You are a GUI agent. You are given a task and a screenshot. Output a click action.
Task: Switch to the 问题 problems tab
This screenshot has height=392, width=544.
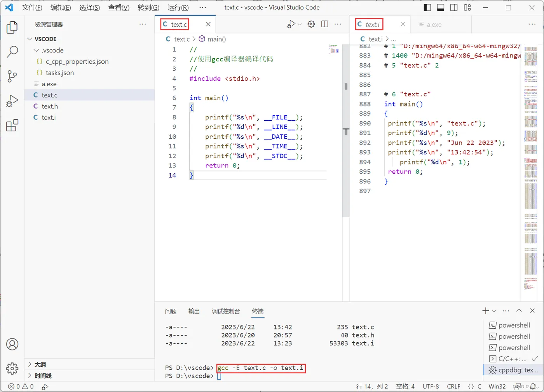(171, 311)
